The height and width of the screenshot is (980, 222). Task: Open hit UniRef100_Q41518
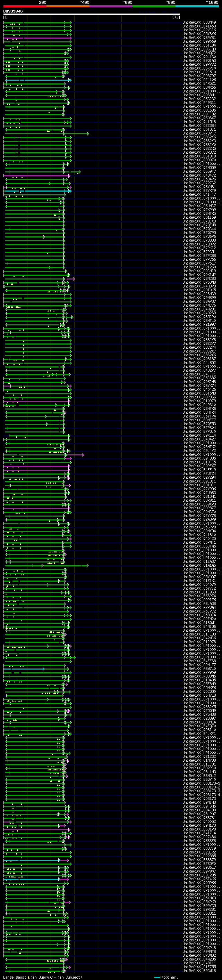[199, 122]
